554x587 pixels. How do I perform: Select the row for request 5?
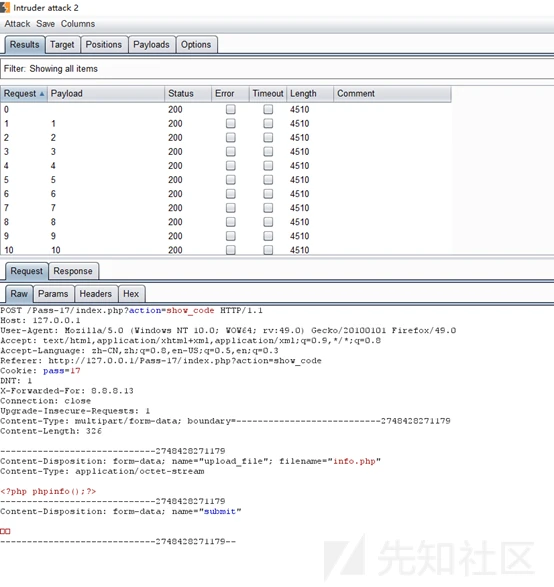click(225, 180)
